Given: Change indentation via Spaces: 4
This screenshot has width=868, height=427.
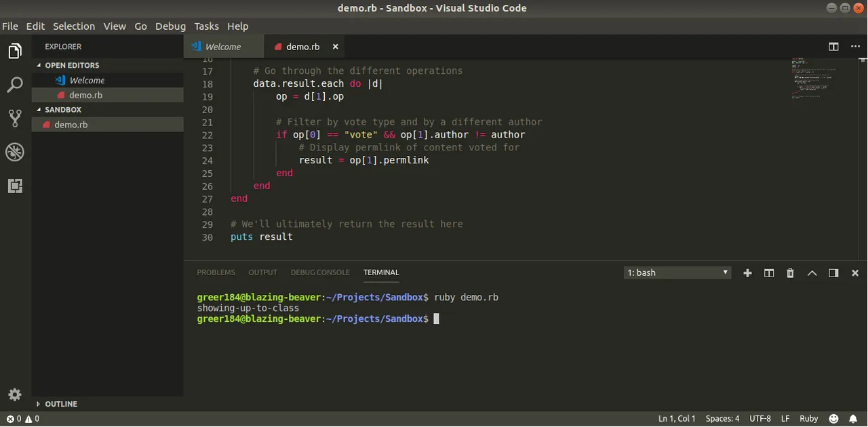Looking at the screenshot, I should click(x=722, y=419).
